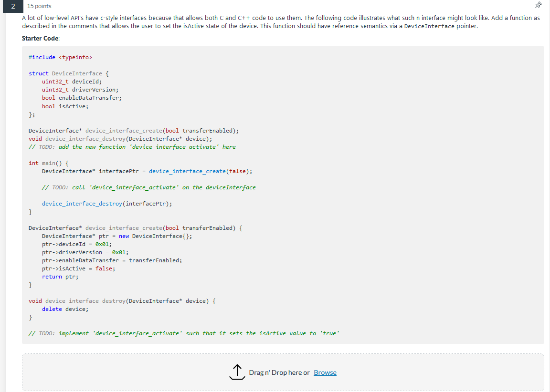Click the device_interface_create function definition header
The width and height of the screenshot is (550, 392).
coord(136,228)
